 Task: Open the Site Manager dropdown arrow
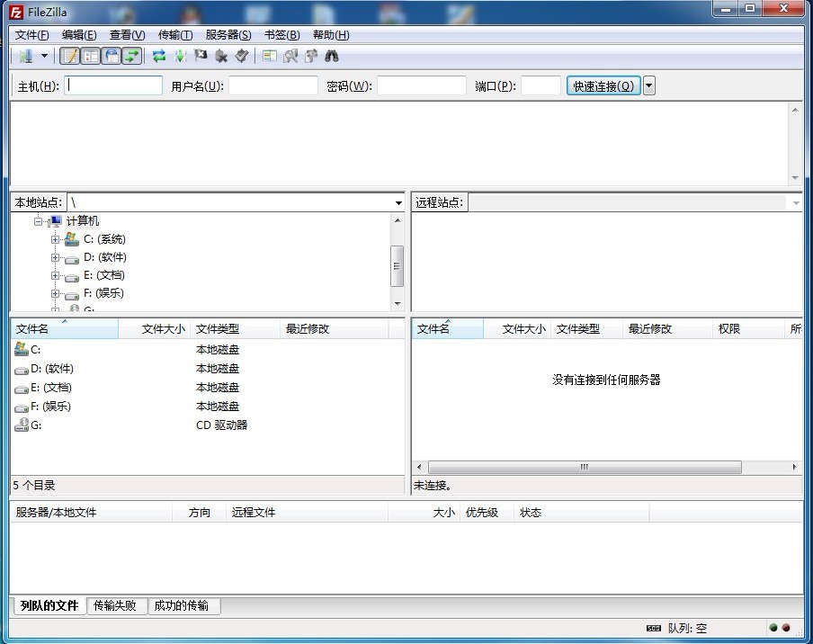(x=45, y=57)
